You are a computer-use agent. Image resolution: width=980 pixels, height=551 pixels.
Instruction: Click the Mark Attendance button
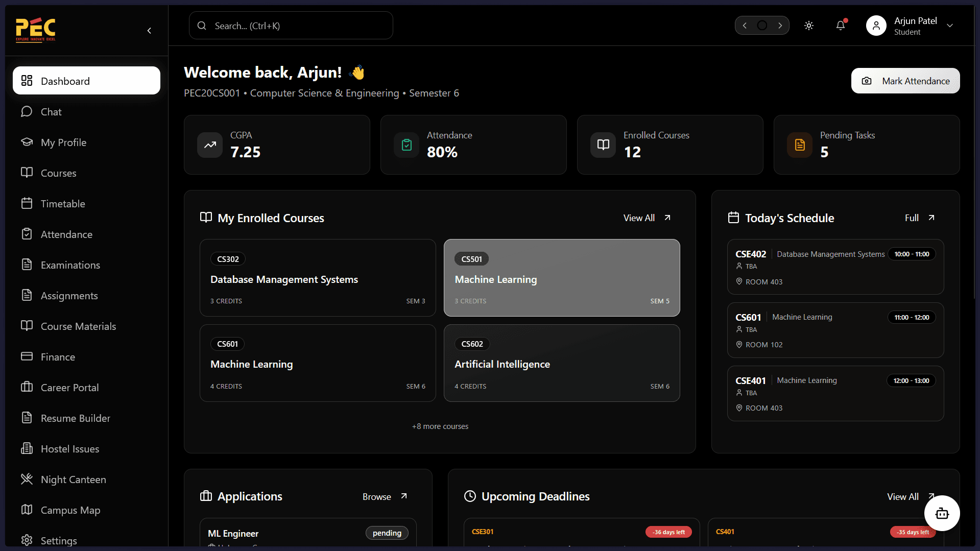coord(905,81)
